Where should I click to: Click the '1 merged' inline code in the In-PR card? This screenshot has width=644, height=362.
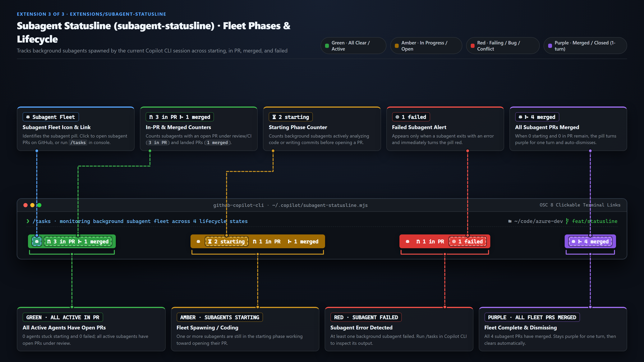pyautogui.click(x=217, y=142)
